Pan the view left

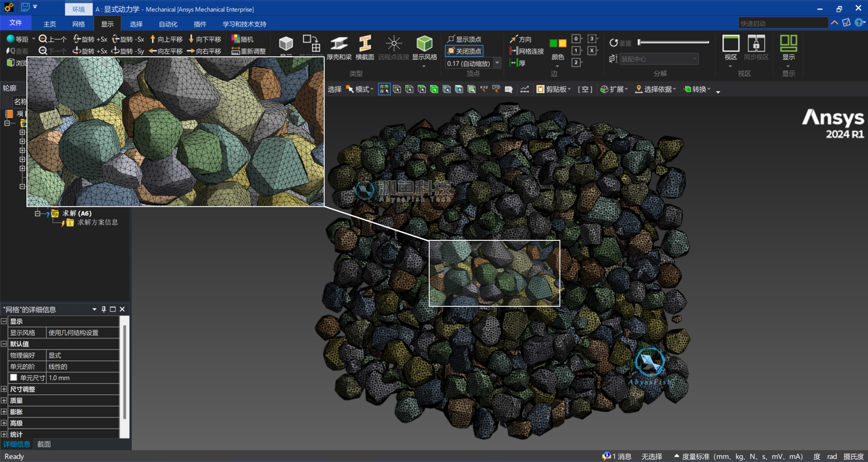[166, 51]
